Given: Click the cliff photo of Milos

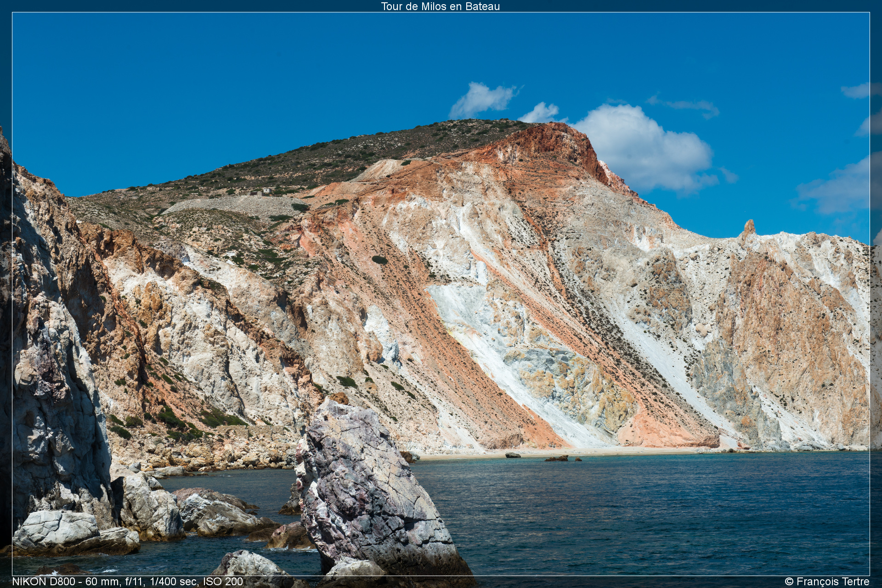Looking at the screenshot, I should tap(441, 294).
